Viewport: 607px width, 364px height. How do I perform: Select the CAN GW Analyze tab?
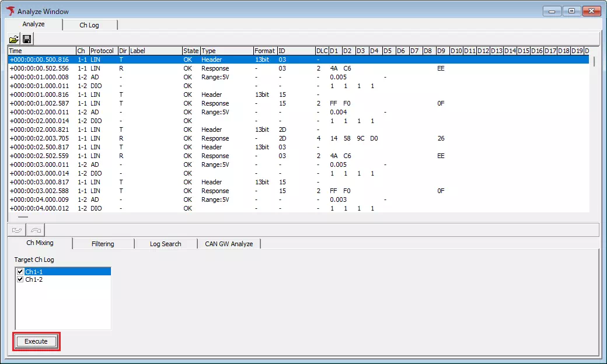pyautogui.click(x=229, y=244)
